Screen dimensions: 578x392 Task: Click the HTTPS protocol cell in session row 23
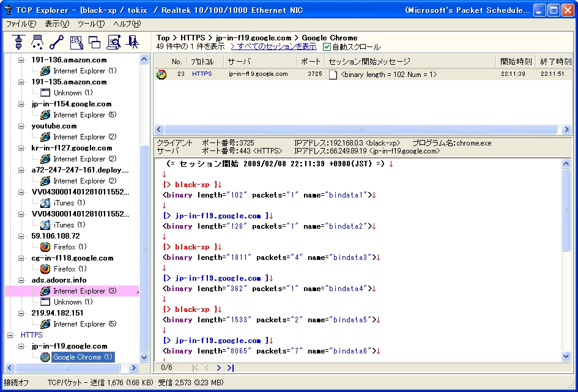coord(202,74)
